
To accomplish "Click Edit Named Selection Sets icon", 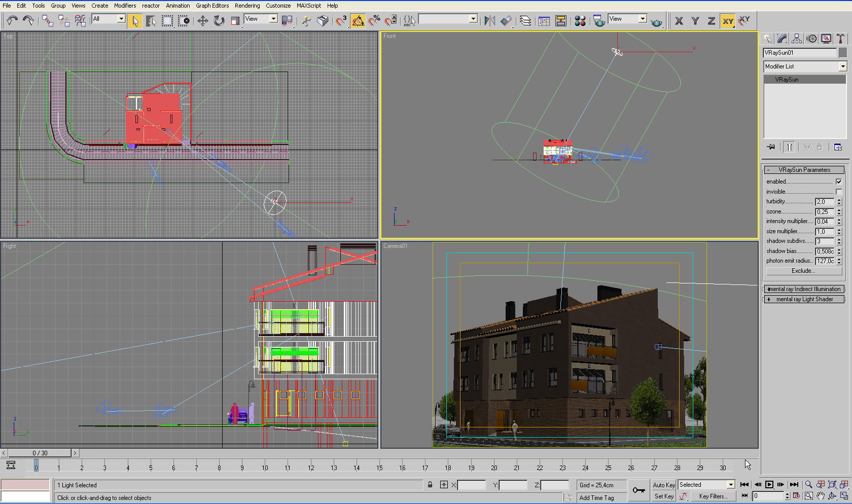I will [x=409, y=21].
